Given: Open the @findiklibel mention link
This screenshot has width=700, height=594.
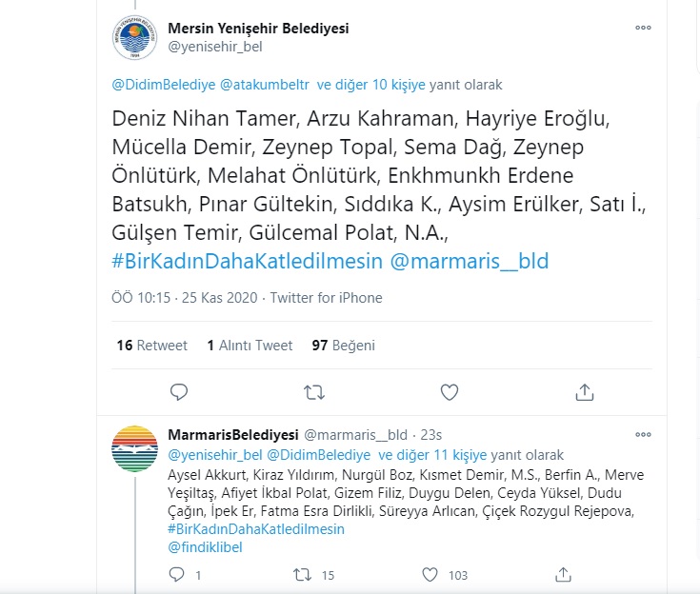Looking at the screenshot, I should pos(205,547).
